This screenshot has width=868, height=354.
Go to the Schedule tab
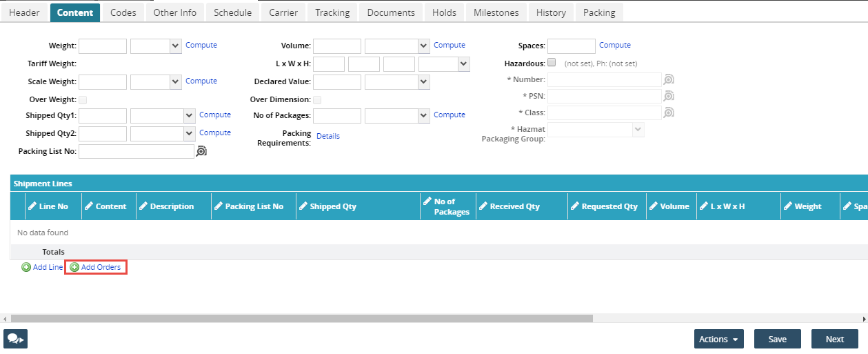coord(232,12)
